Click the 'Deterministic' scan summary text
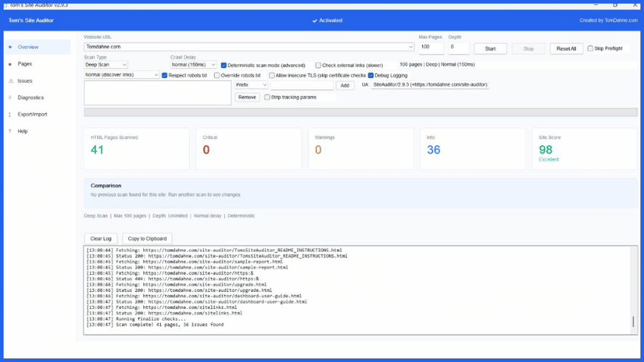644x362 pixels. point(241,216)
